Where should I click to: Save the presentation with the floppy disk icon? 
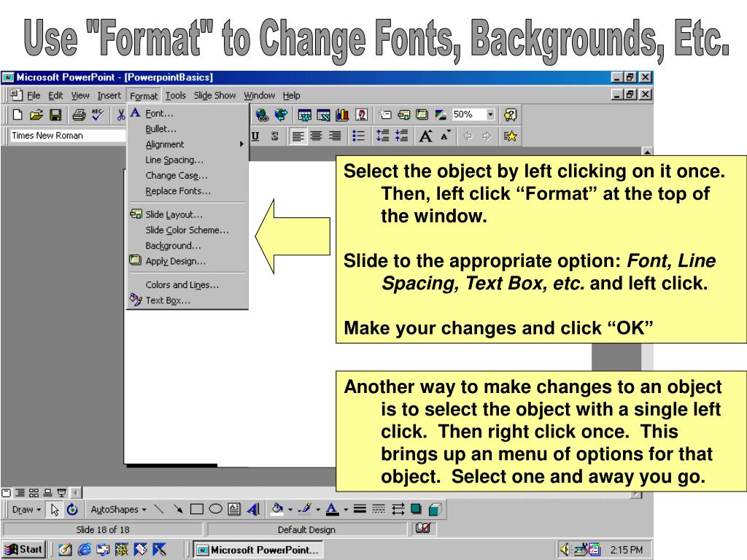[x=55, y=114]
